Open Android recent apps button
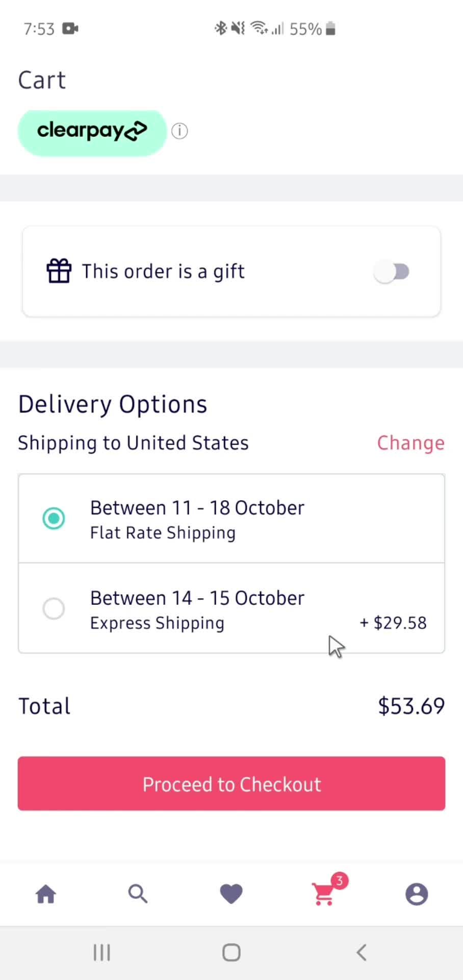This screenshot has height=980, width=463. click(101, 952)
